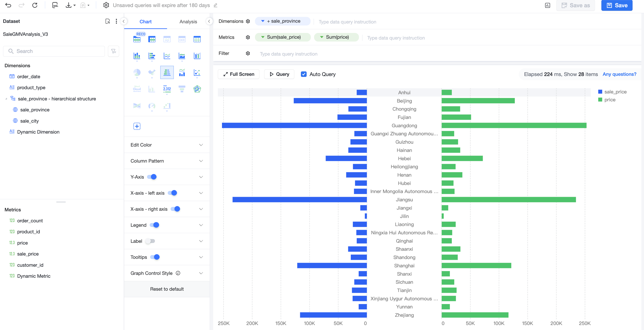Turn off the Legend toggle
644x330 pixels.
point(155,225)
